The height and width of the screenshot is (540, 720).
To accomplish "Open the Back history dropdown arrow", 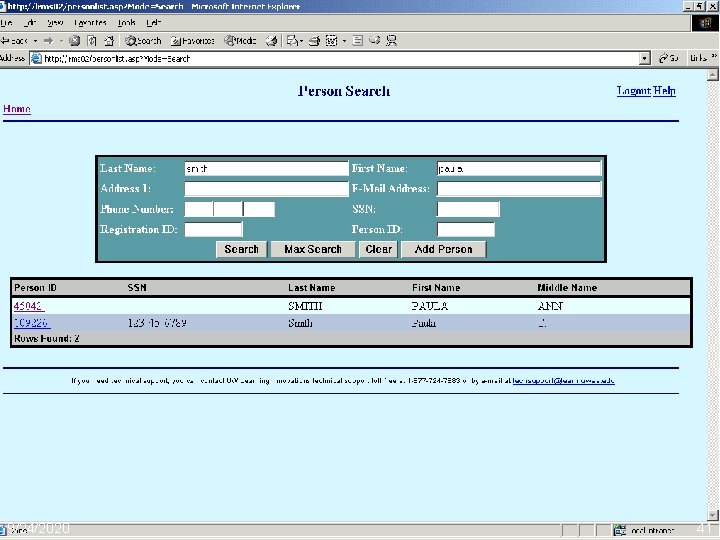I will [35, 41].
